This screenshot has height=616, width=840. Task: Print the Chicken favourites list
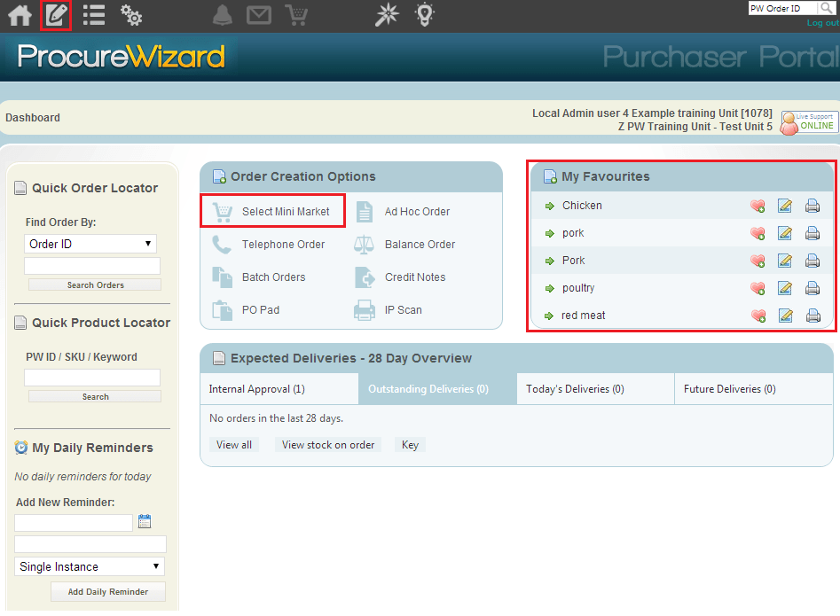click(813, 205)
